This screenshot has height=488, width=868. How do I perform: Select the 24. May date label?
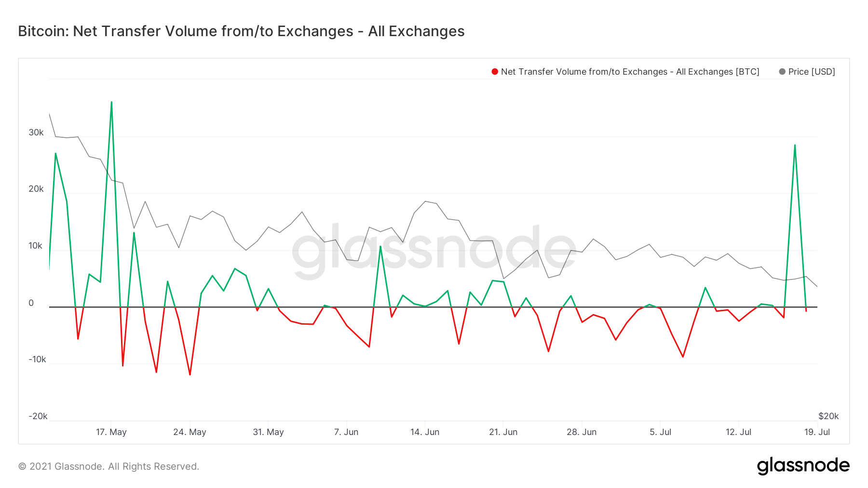(x=190, y=432)
